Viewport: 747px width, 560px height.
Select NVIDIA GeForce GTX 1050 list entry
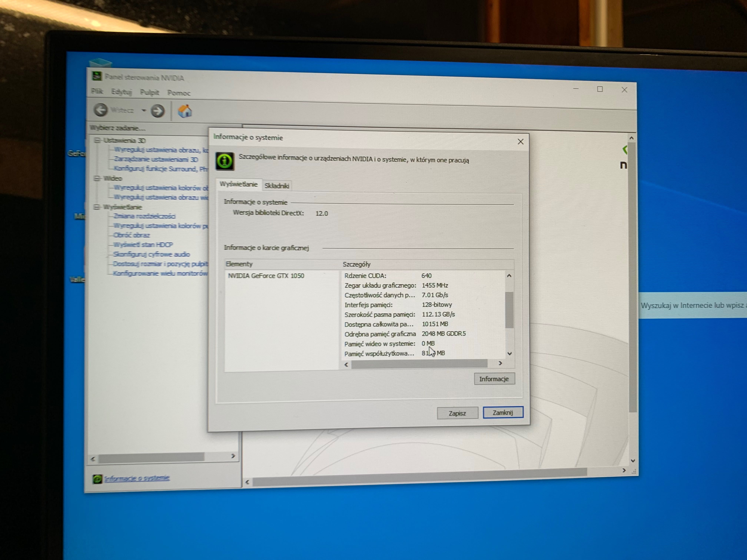[266, 276]
